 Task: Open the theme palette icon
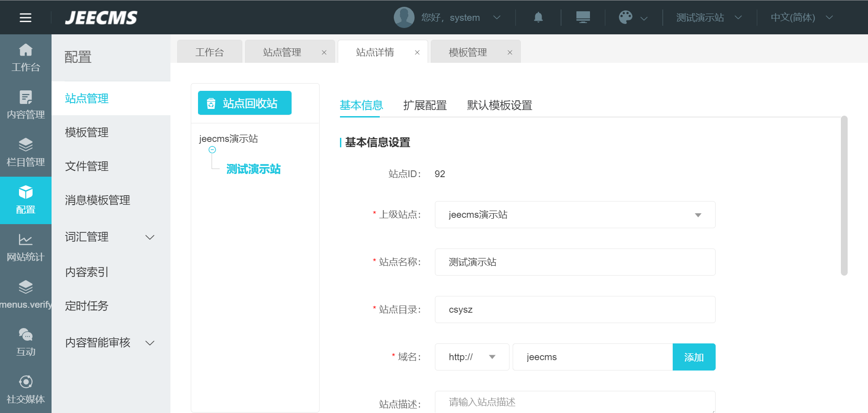click(626, 18)
